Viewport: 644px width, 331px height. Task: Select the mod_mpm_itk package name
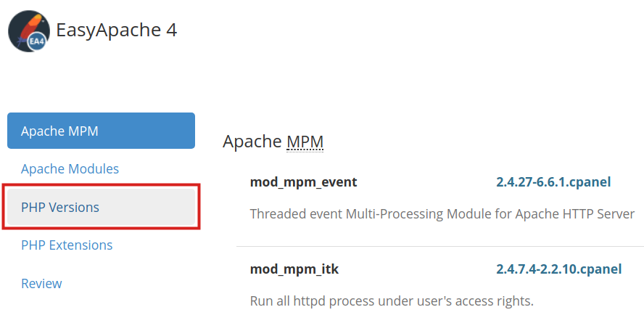point(294,269)
